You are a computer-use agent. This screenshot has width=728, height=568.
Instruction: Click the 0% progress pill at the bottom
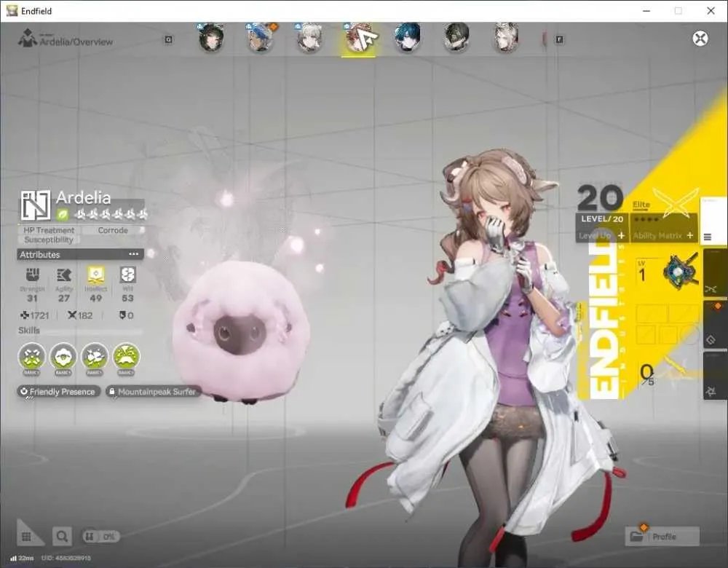[100, 537]
